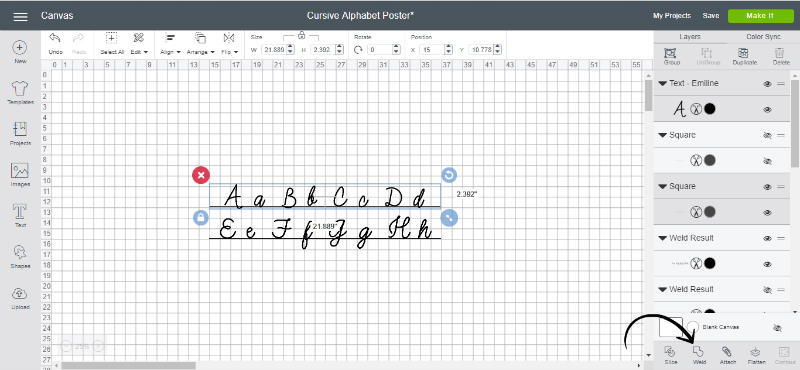800x370 pixels.
Task: Collapse the second Weld Result group
Action: pos(663,289)
